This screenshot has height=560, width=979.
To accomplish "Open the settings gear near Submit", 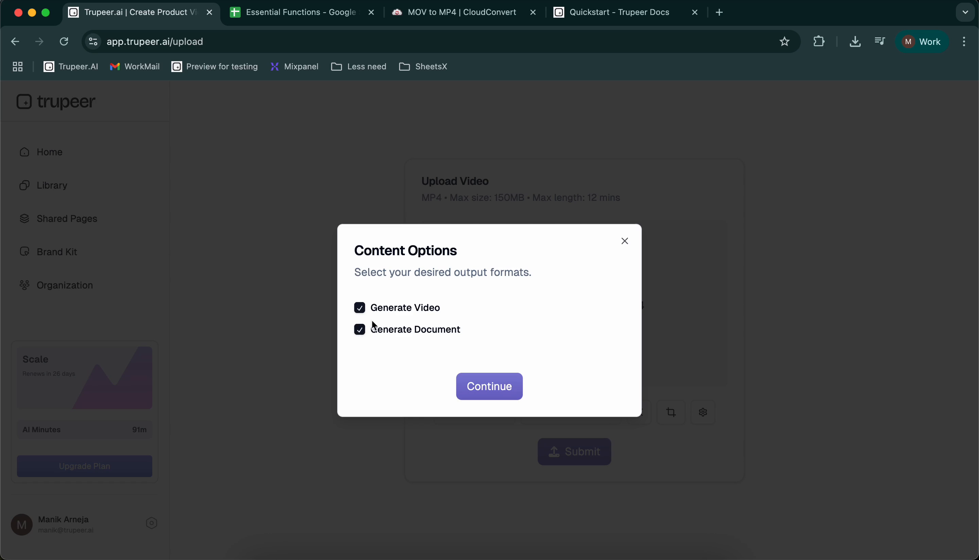I will [703, 412].
